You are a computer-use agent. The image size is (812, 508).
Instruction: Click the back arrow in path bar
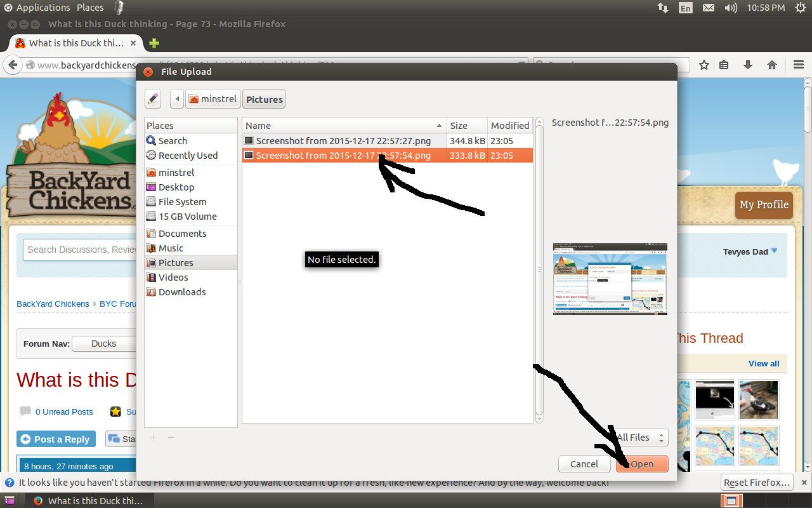click(x=177, y=99)
